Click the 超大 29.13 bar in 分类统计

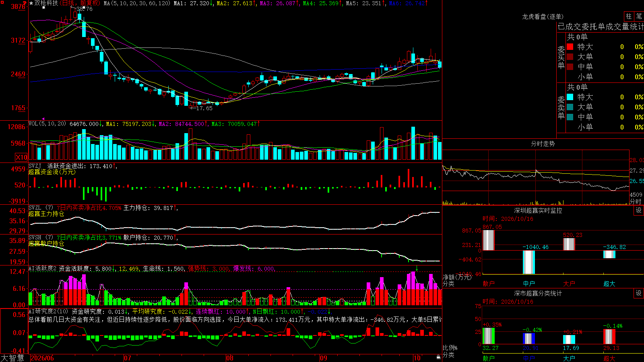click(609, 337)
